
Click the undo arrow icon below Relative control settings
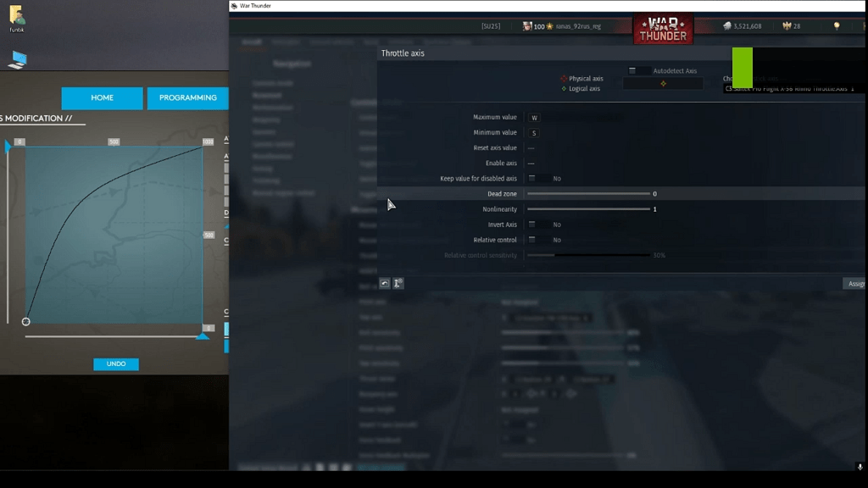(x=385, y=283)
